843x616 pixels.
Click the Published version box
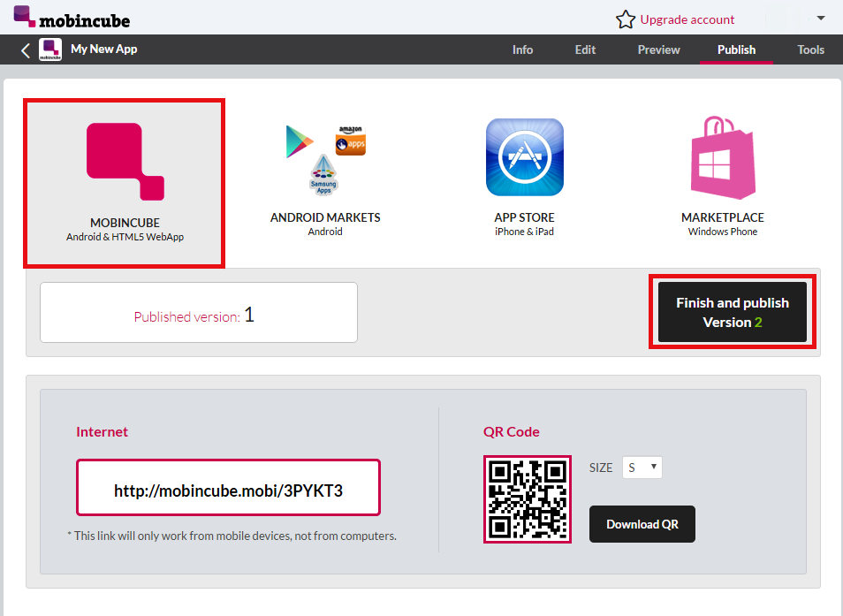(x=199, y=312)
